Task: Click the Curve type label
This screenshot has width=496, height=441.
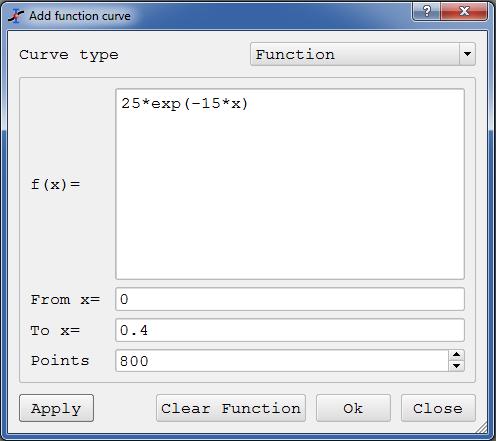Action: click(69, 55)
